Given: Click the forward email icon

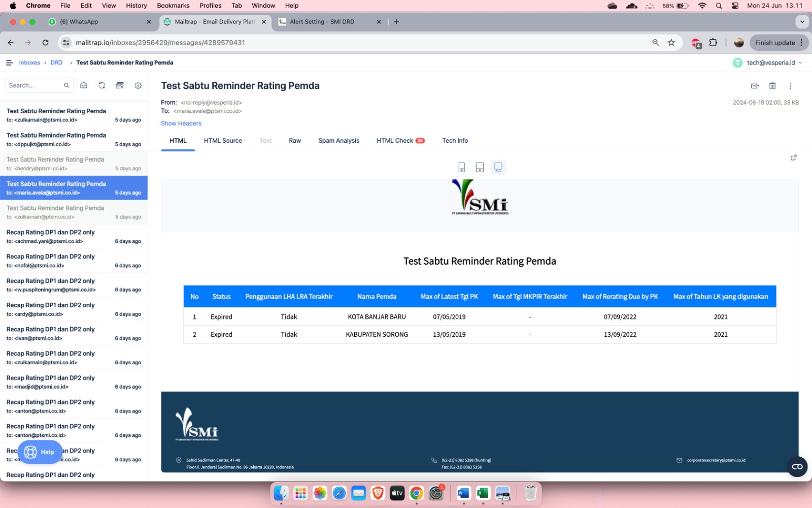Looking at the screenshot, I should 755,86.
